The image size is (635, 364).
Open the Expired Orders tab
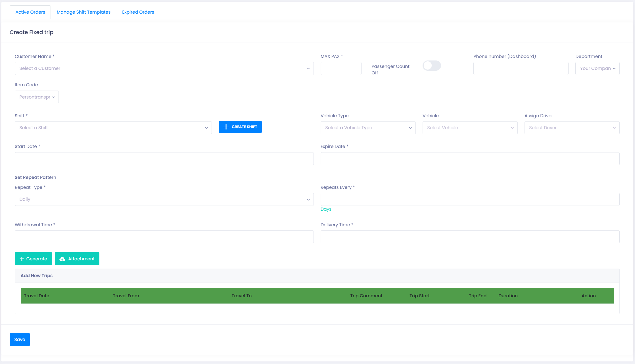click(x=138, y=12)
